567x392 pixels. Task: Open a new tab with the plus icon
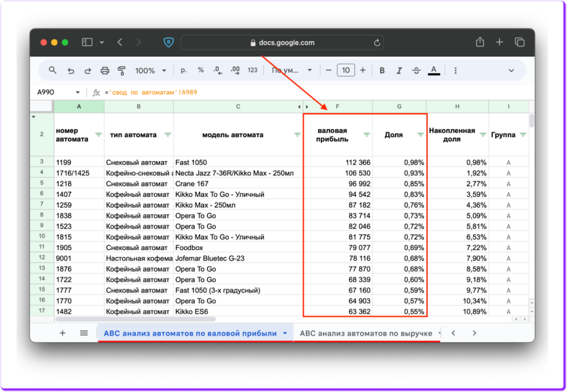pos(500,42)
